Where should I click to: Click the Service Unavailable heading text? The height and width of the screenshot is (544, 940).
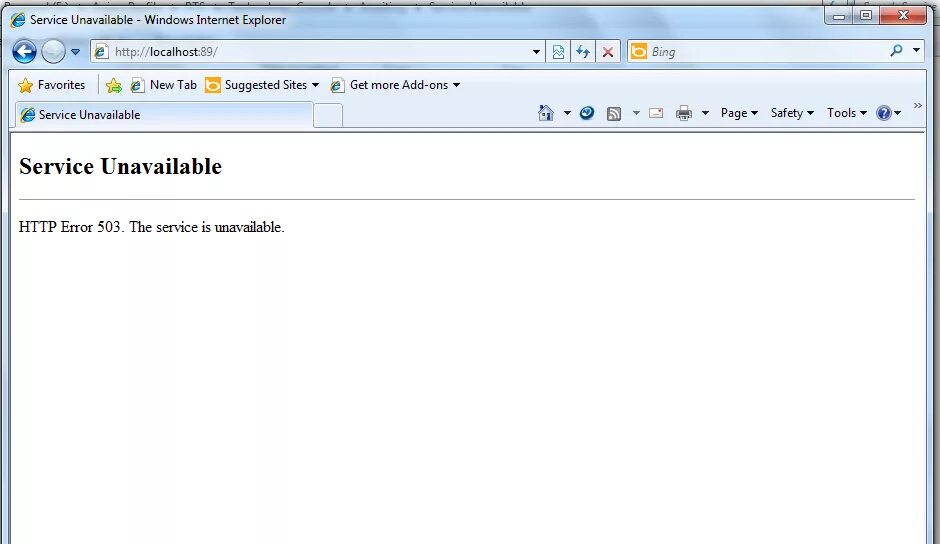[x=120, y=166]
